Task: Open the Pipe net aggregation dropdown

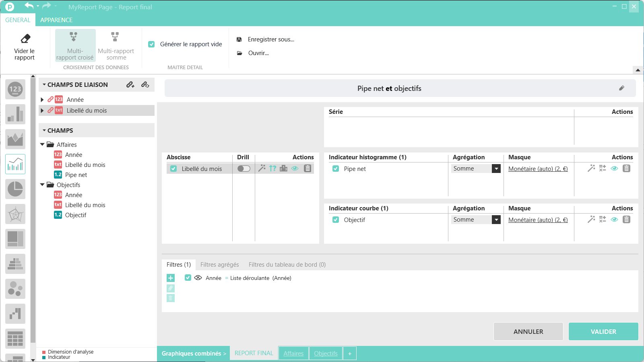Action: [496, 169]
